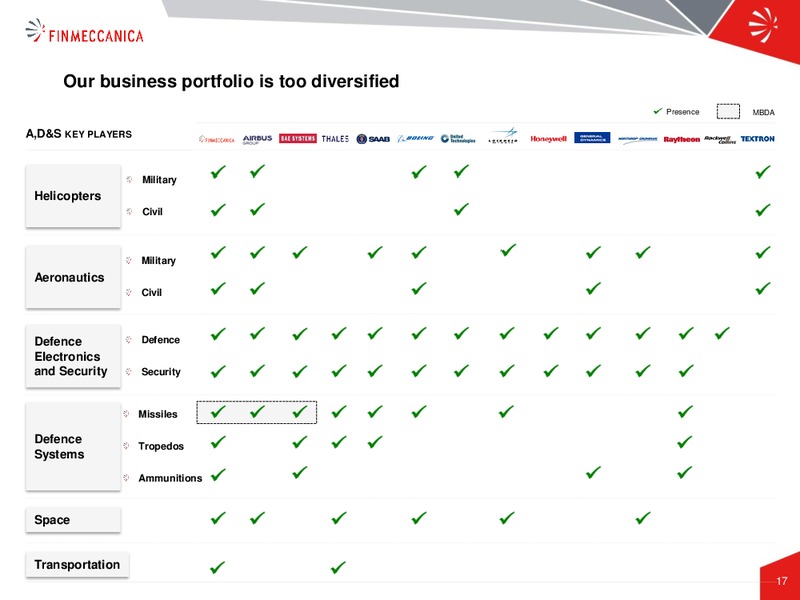
Task: Select the small Finmeccanica logo in the key players row
Action: point(217,139)
